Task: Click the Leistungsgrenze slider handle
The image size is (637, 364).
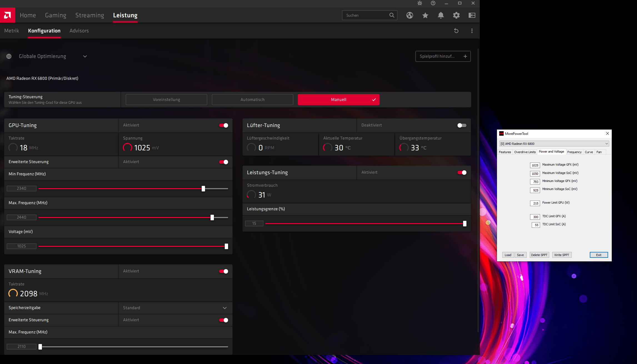Action: [464, 224]
